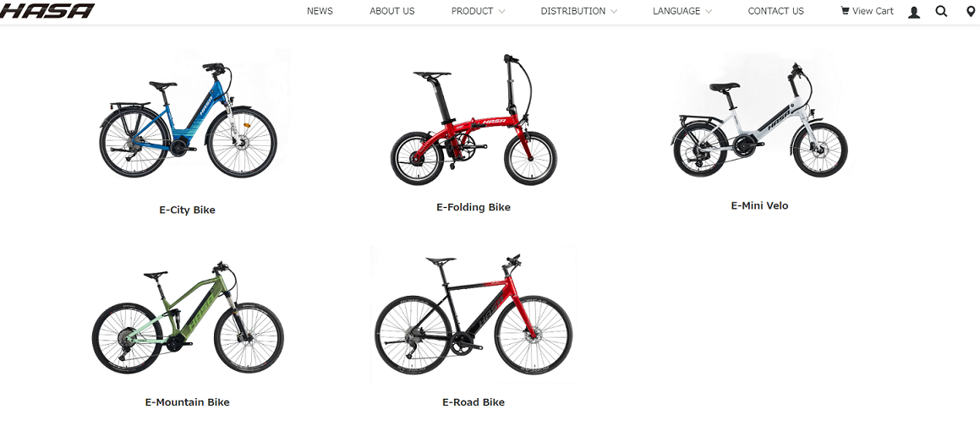Open the NEWS menu item

click(x=320, y=11)
